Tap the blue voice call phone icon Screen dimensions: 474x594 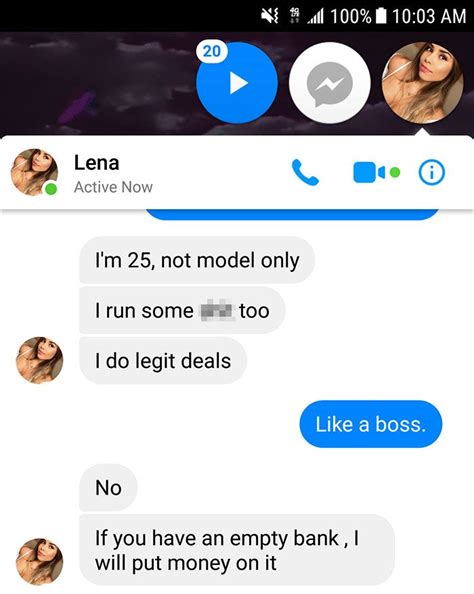pos(305,172)
